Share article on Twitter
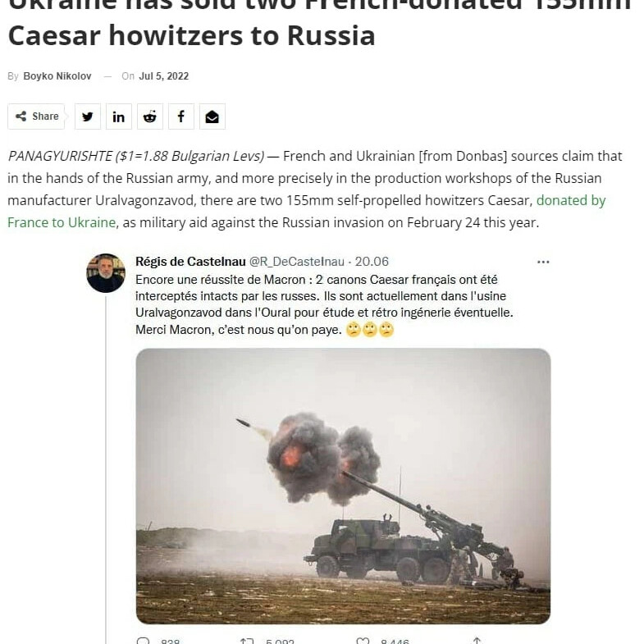This screenshot has height=644, width=644. pyautogui.click(x=88, y=116)
